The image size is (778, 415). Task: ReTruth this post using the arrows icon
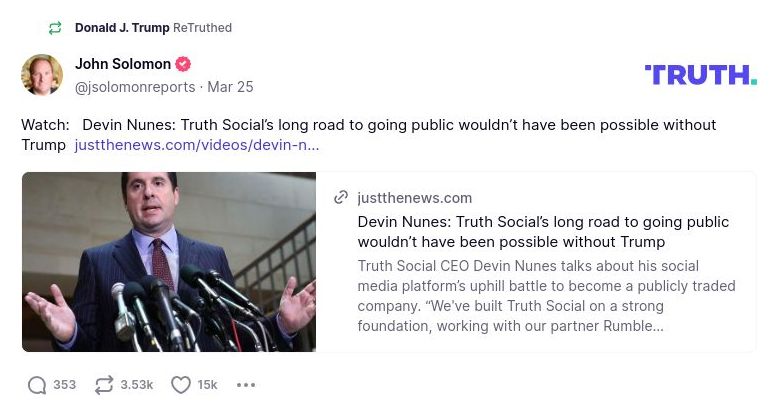[104, 385]
